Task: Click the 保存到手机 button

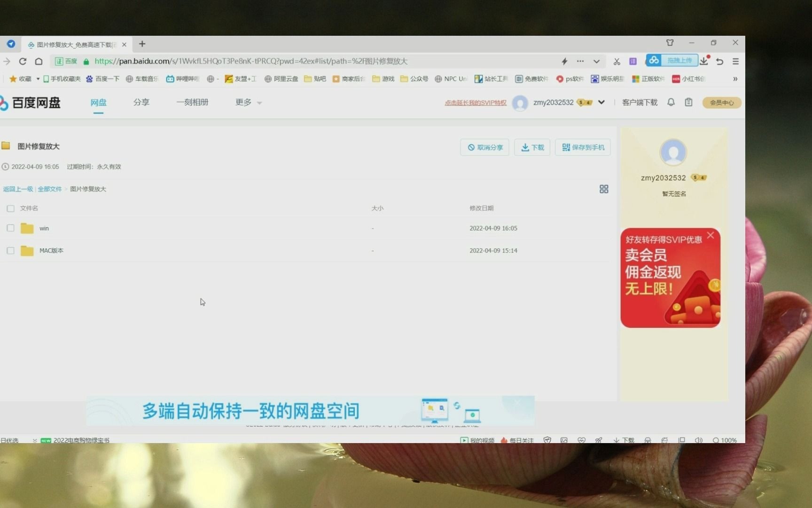Action: 583,147
